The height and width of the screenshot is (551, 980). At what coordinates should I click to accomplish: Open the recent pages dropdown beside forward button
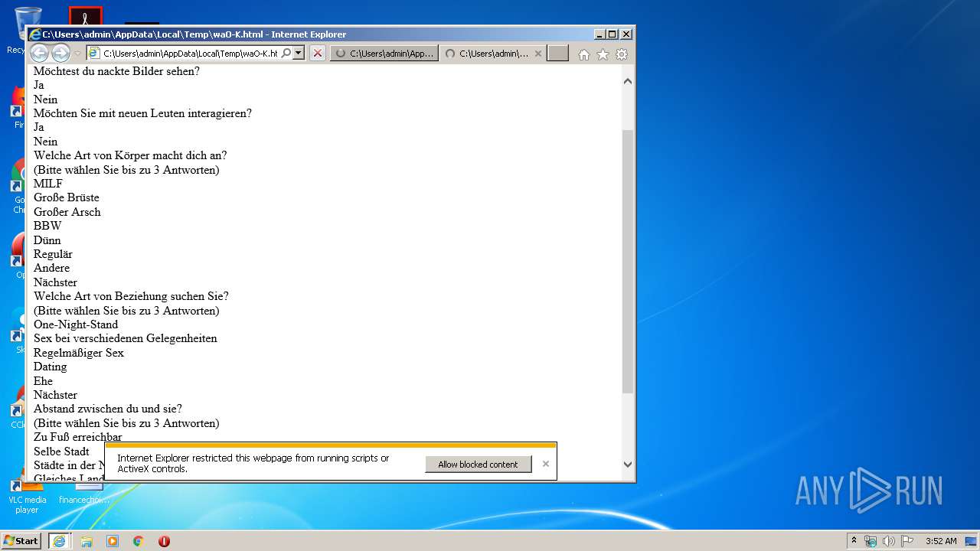(x=77, y=54)
